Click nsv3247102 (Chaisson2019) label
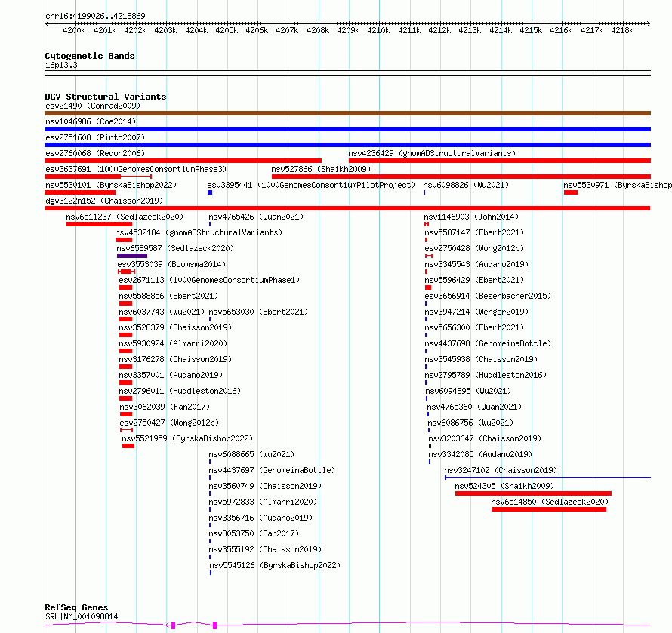This screenshot has height=633, width=672. pyautogui.click(x=501, y=470)
